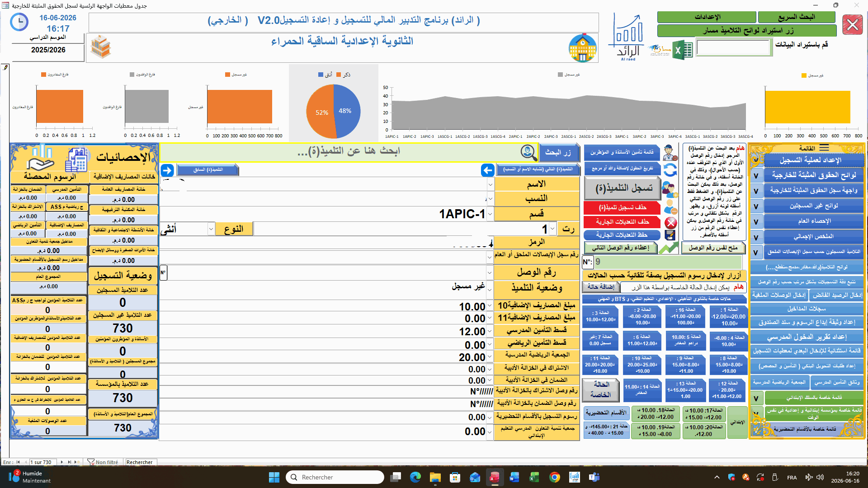Image resolution: width=868 pixels, height=488 pixels.
Task: Click the blue right-arrow previous student icon
Action: tap(167, 170)
